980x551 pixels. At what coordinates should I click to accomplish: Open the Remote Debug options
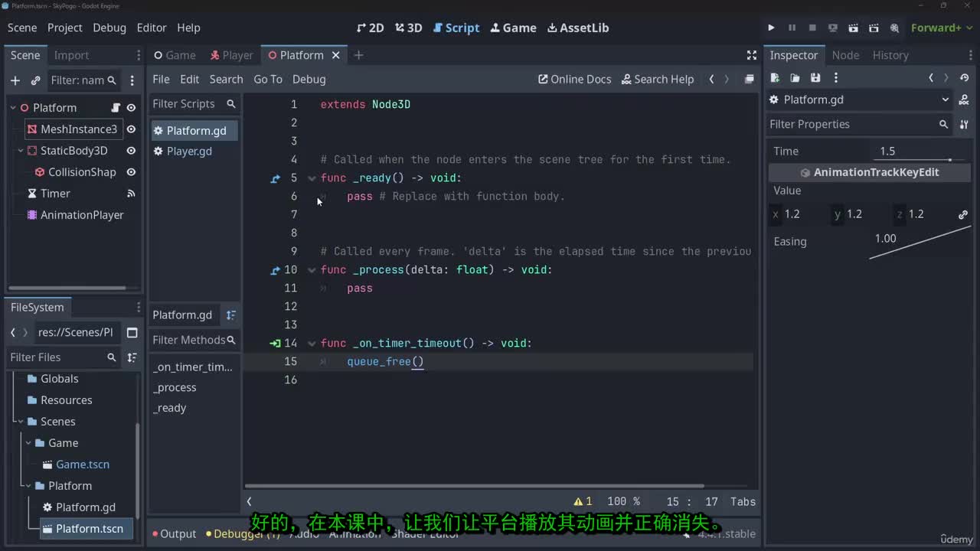[x=833, y=28]
